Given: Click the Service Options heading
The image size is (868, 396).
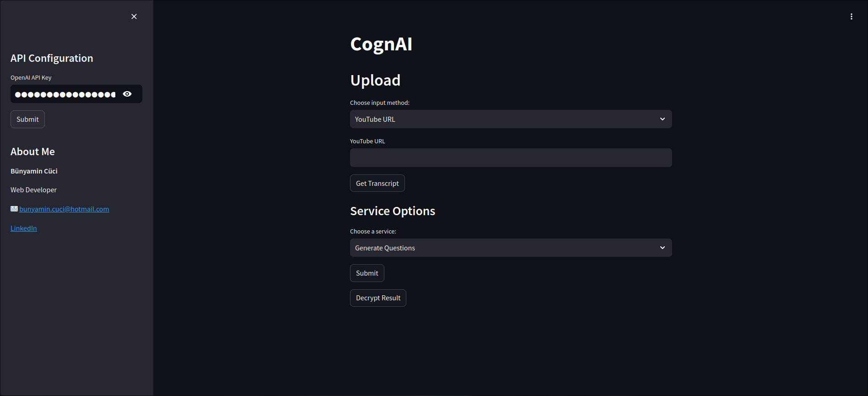Looking at the screenshot, I should [x=393, y=211].
